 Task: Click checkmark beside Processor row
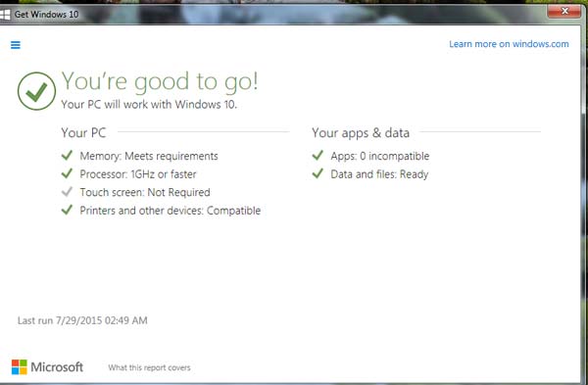[67, 173]
